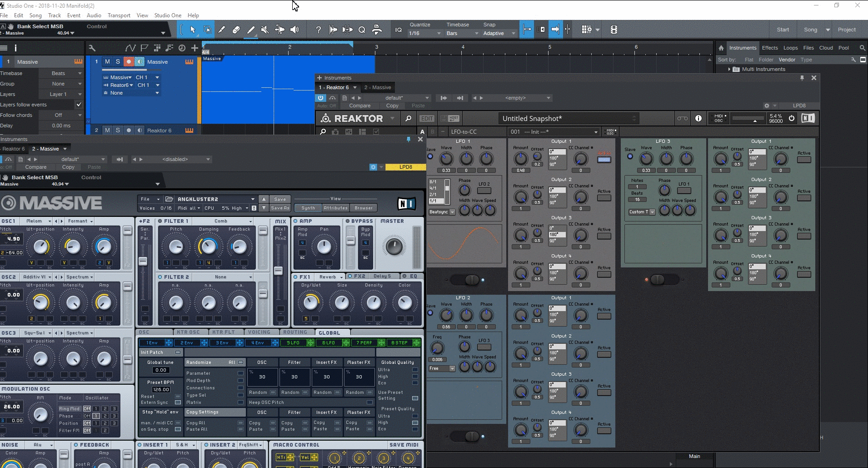Select the Mute tool
The image size is (868, 468).
(265, 30)
